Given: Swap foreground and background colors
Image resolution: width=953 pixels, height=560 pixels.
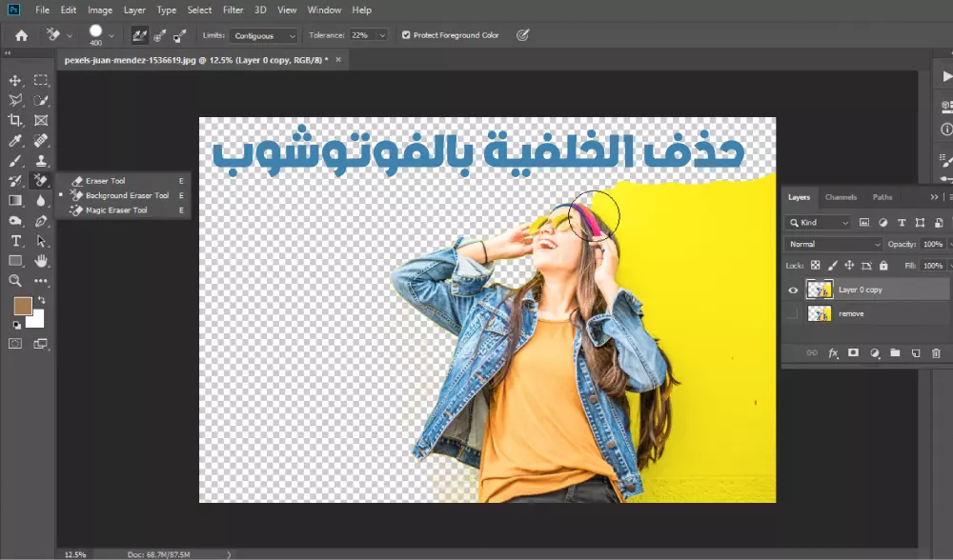Looking at the screenshot, I should (x=41, y=299).
